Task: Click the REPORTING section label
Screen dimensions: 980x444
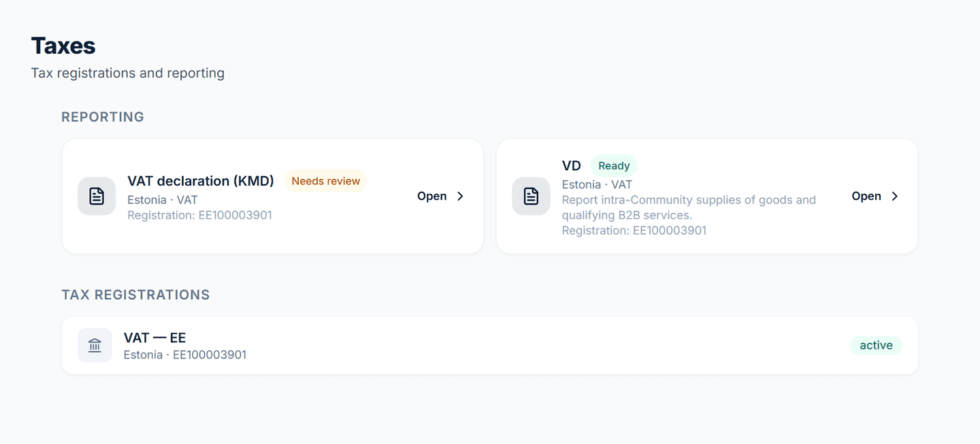Action: coord(103,117)
